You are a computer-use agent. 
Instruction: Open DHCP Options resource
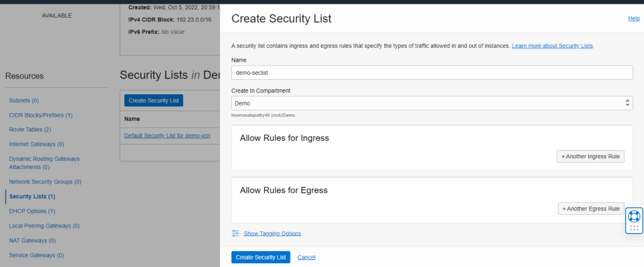32,211
